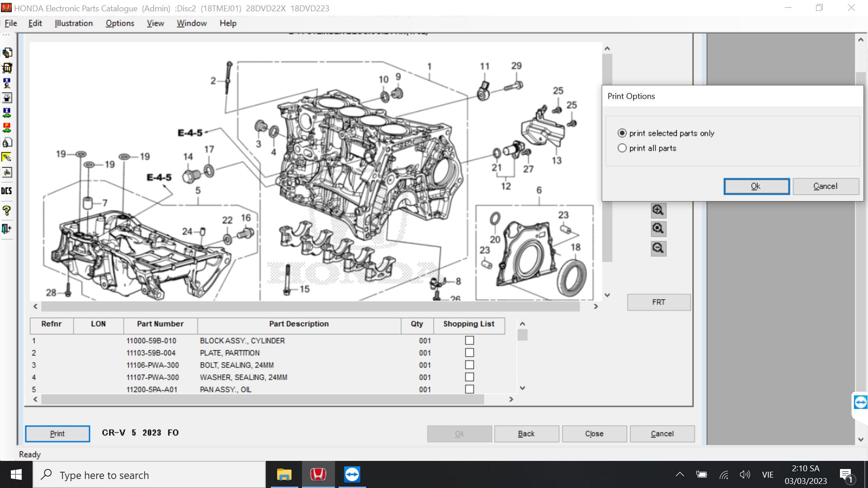Cancel the Print Options dialog
Image resolution: width=868 pixels, height=488 pixels.
(x=826, y=186)
